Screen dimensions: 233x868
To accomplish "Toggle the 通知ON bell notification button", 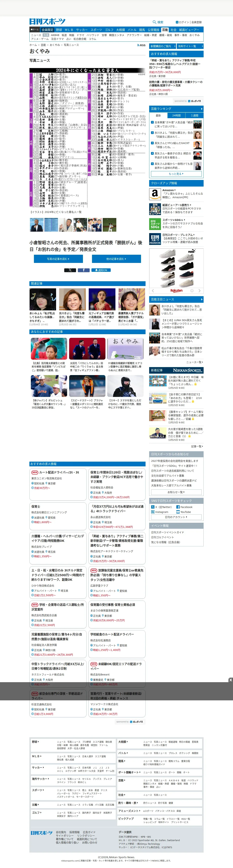I will (x=101, y=270).
